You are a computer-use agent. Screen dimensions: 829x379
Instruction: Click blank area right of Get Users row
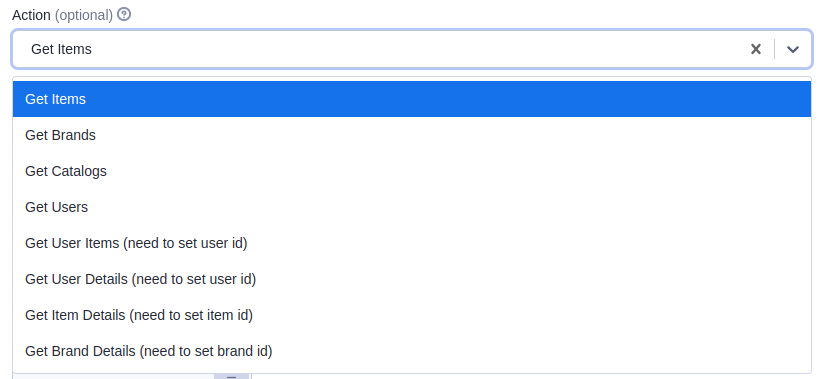pos(449,207)
